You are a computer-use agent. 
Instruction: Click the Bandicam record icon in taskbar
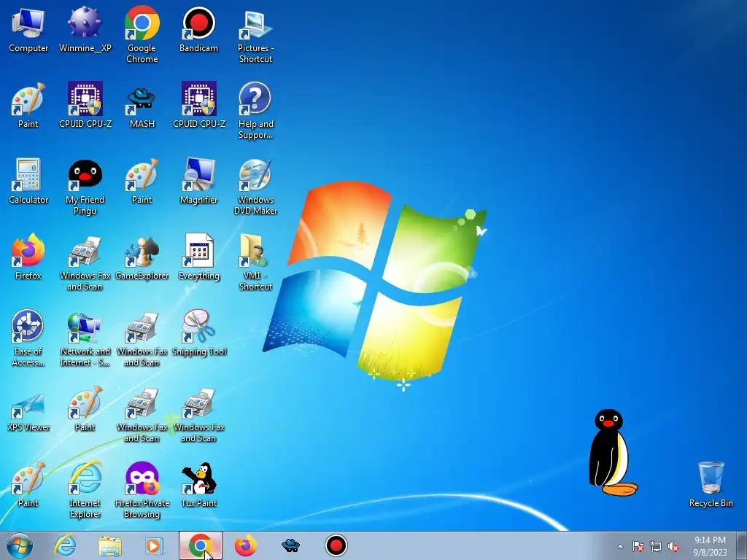(x=336, y=545)
